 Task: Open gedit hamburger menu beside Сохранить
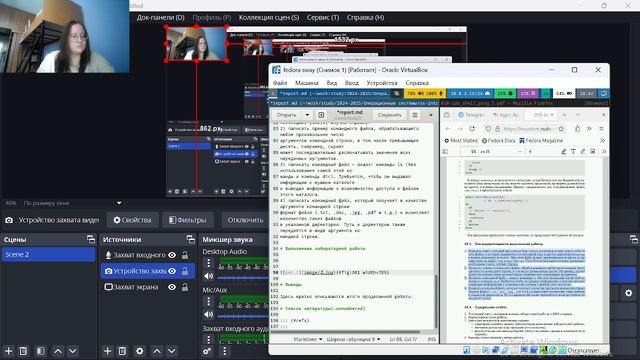(415, 115)
